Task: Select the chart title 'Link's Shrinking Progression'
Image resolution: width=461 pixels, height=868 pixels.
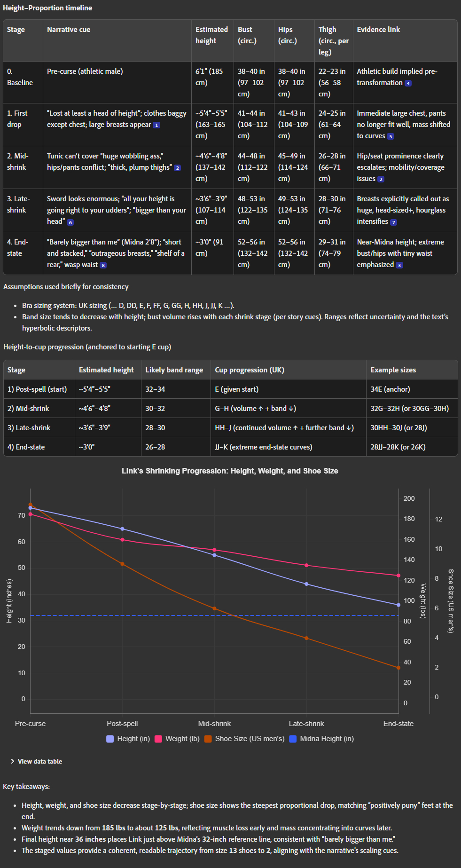Action: point(230,471)
